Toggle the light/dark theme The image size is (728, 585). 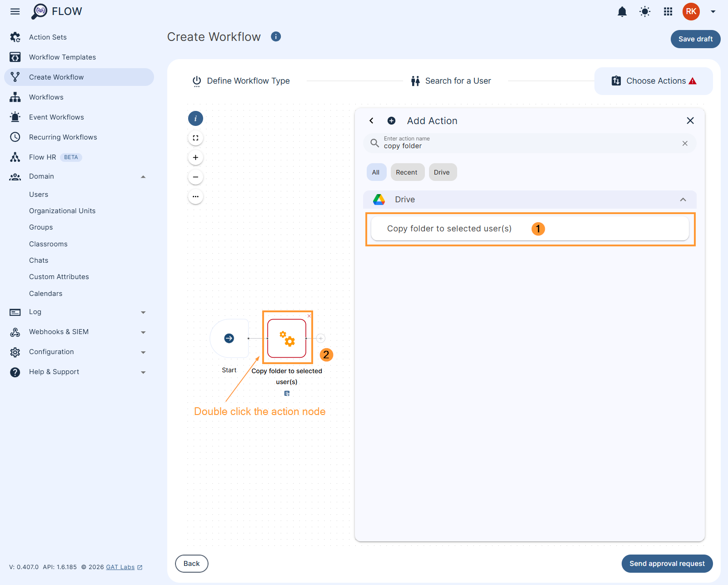point(644,12)
